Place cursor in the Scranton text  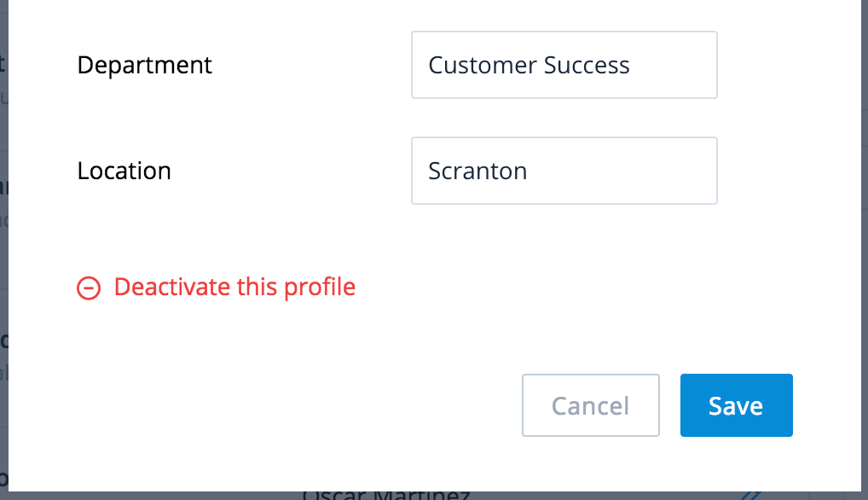(477, 171)
